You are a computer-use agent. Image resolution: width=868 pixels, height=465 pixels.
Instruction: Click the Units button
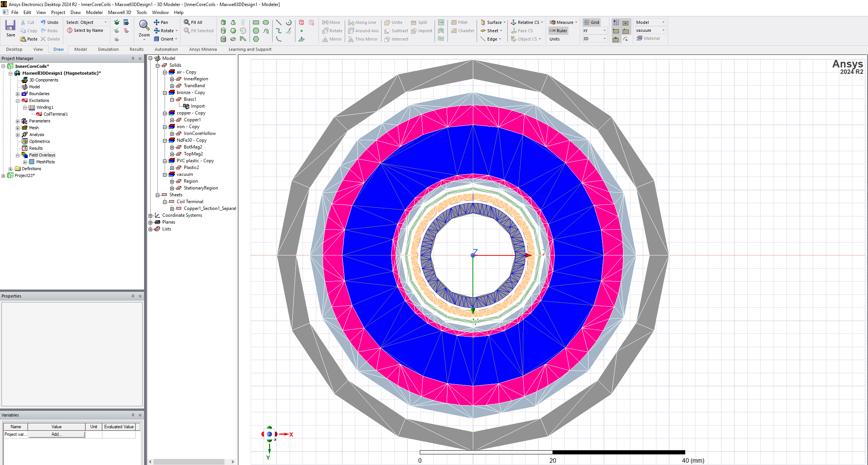tap(554, 39)
